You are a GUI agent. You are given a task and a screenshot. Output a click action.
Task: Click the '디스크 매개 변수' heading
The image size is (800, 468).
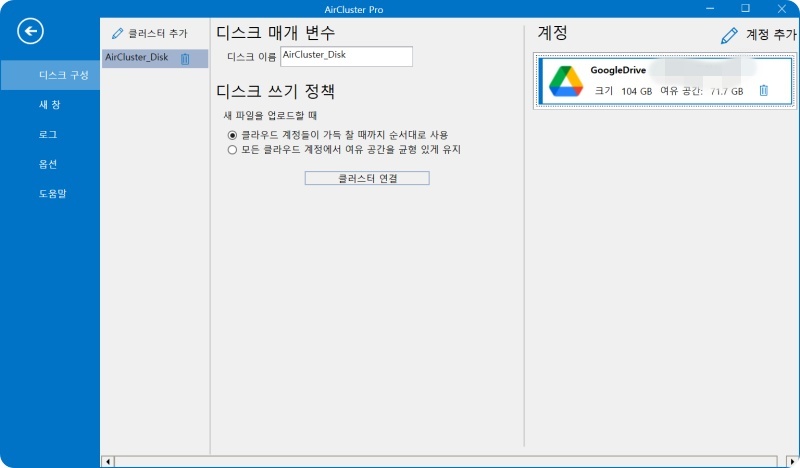(x=276, y=33)
